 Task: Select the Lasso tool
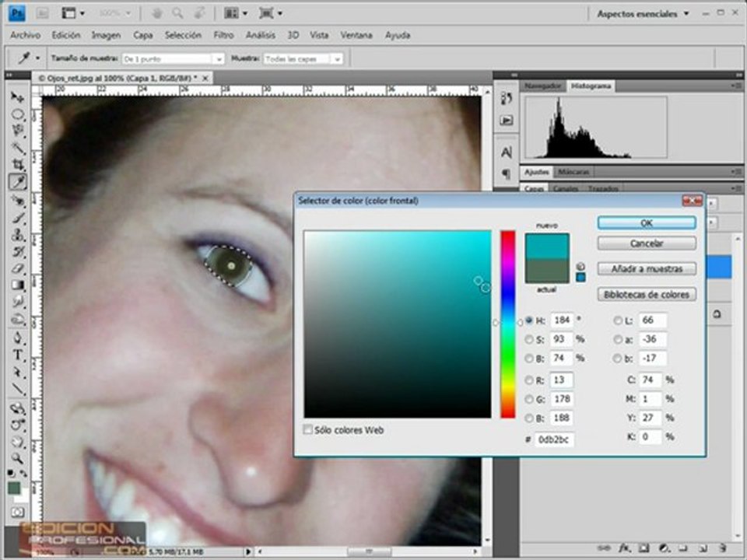tap(18, 131)
